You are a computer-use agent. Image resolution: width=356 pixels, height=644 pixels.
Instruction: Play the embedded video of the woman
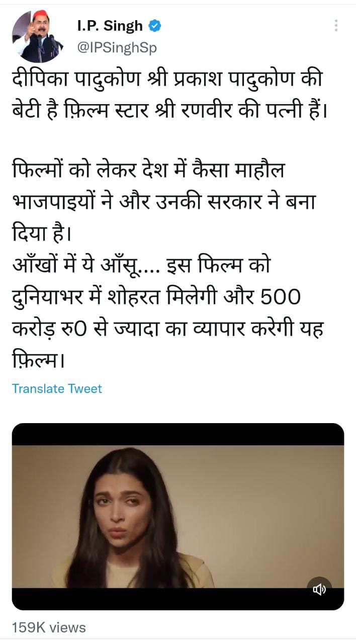pyautogui.click(x=178, y=517)
